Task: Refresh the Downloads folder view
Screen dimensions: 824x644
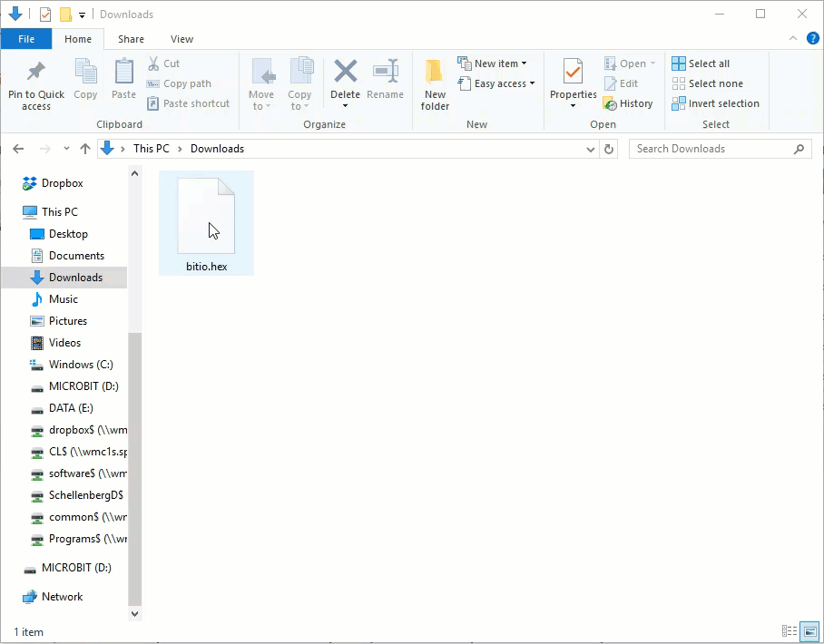Action: [x=609, y=149]
